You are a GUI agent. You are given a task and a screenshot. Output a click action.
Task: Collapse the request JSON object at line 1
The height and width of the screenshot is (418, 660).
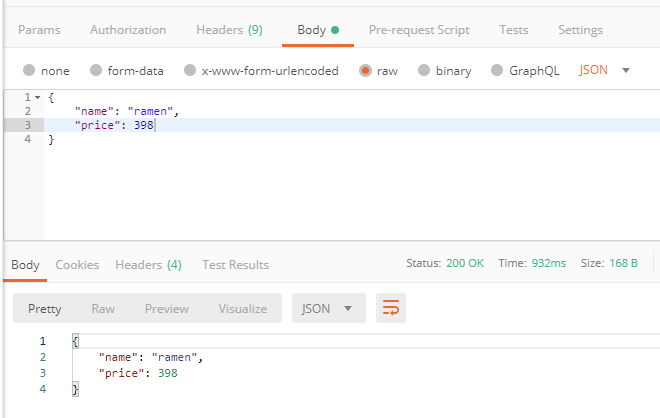pyautogui.click(x=37, y=98)
